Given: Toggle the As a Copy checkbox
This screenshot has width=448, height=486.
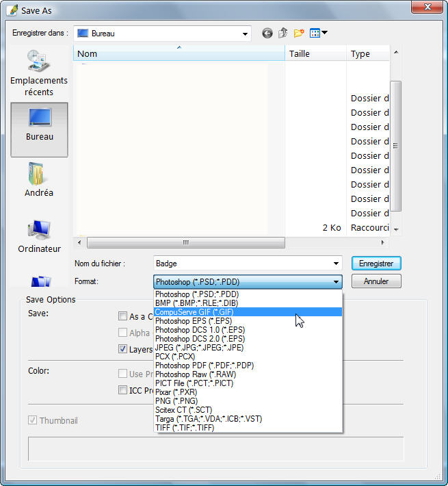Looking at the screenshot, I should pos(122,316).
